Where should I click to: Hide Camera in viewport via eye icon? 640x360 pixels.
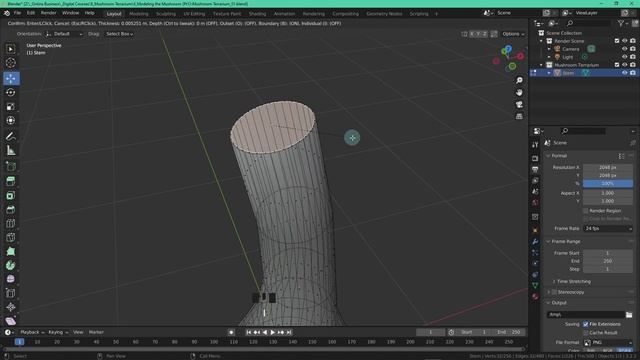(624, 49)
